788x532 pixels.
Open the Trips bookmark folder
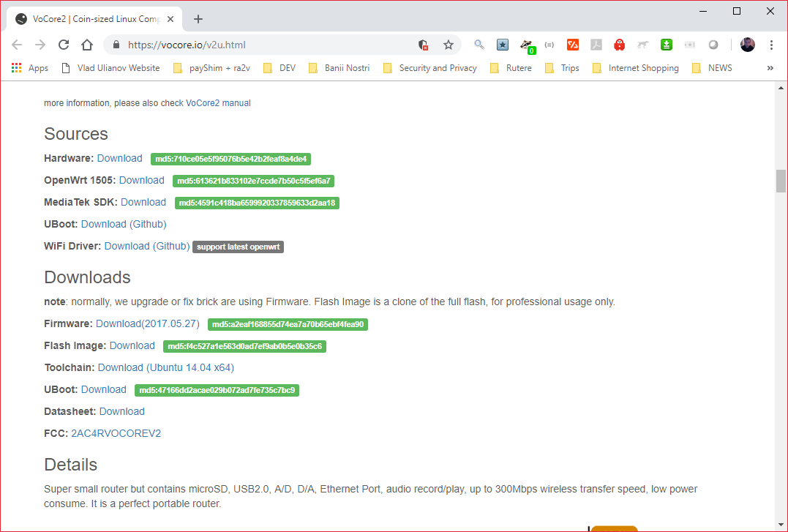(x=563, y=68)
